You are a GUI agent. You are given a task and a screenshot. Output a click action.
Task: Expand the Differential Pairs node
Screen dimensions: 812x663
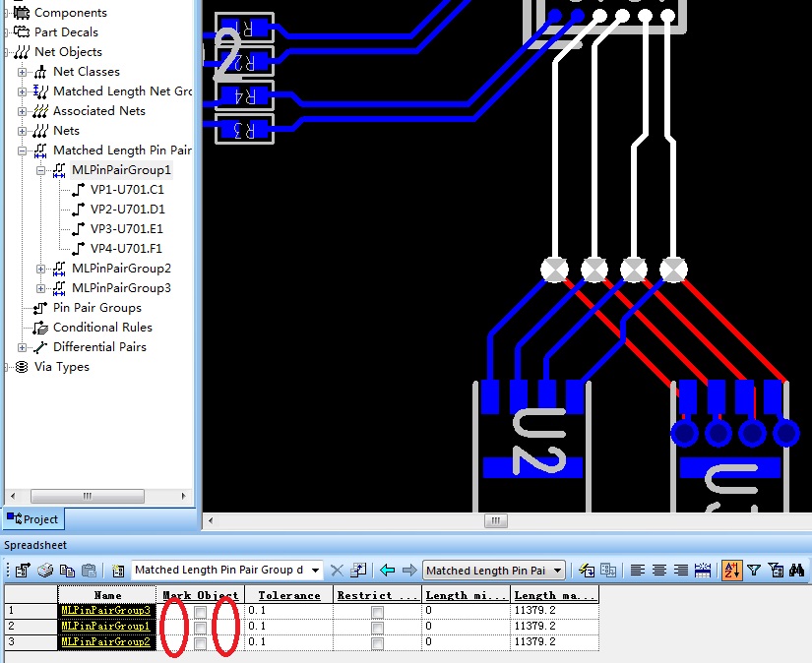tap(22, 347)
